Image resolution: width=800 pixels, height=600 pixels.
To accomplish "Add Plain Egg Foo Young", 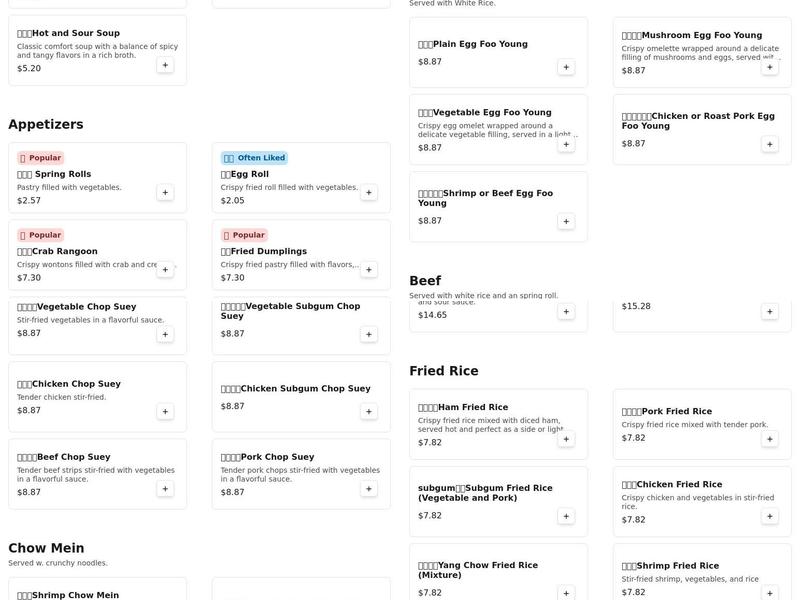I will [x=566, y=67].
